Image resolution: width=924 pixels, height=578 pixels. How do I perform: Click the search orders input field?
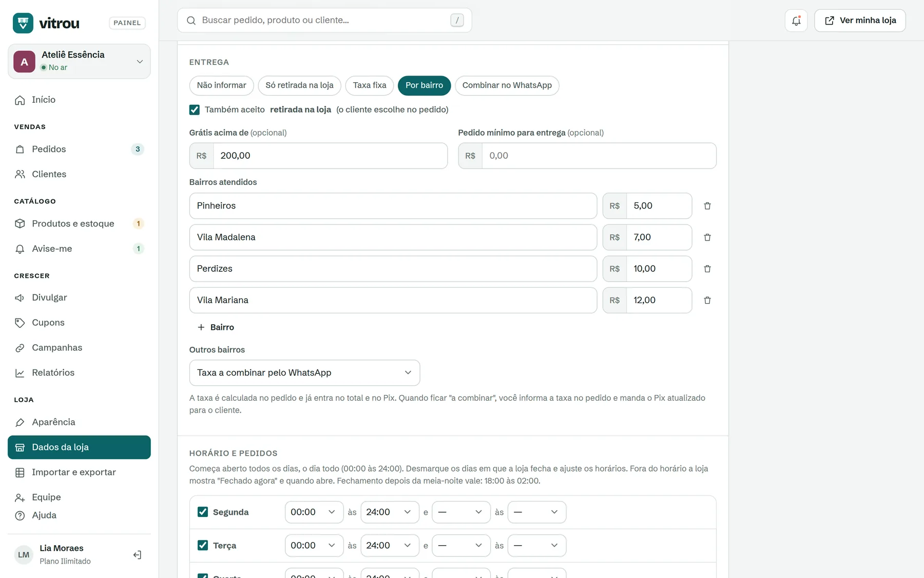(x=324, y=21)
